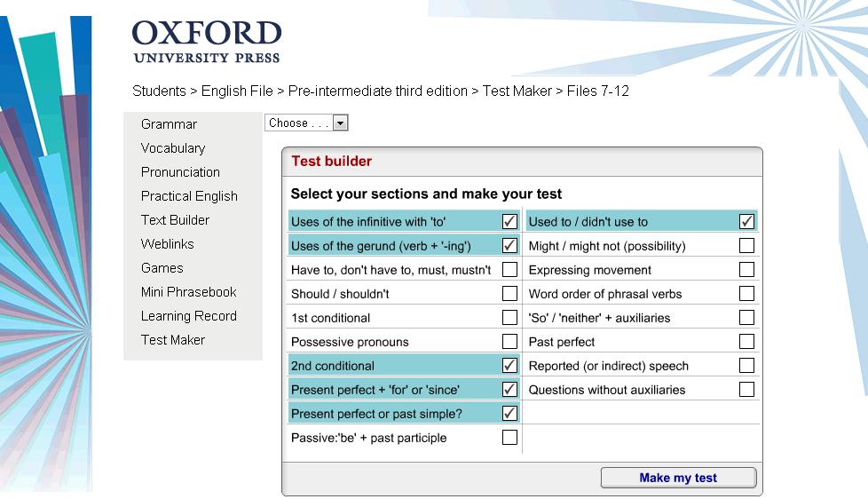Click the 'Students' breadcrumb link

pos(159,91)
